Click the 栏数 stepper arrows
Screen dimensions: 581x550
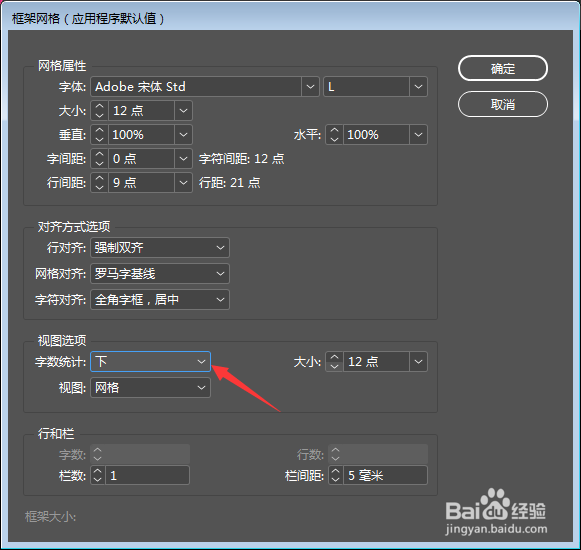pos(98,475)
